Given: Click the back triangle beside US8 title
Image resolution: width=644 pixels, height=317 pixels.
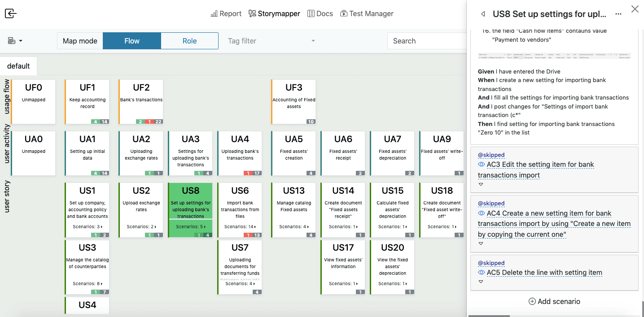Looking at the screenshot, I should tap(483, 14).
